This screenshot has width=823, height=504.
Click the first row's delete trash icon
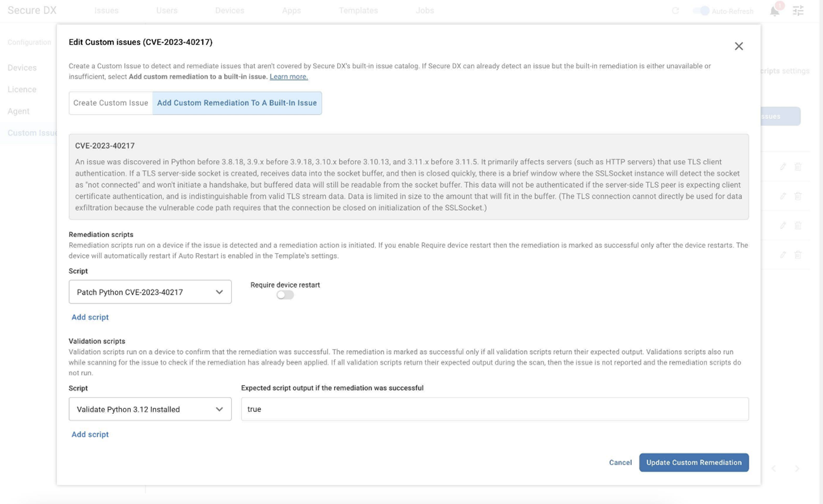(798, 166)
